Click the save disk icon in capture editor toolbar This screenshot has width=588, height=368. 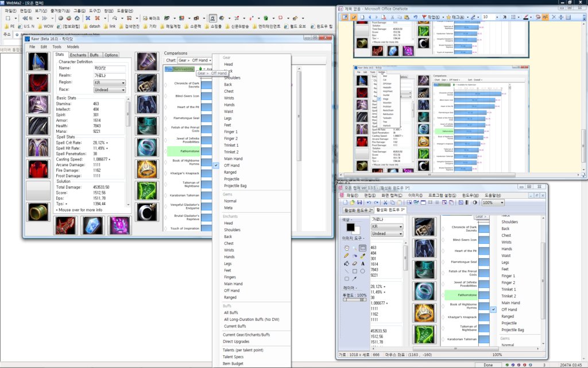359,202
